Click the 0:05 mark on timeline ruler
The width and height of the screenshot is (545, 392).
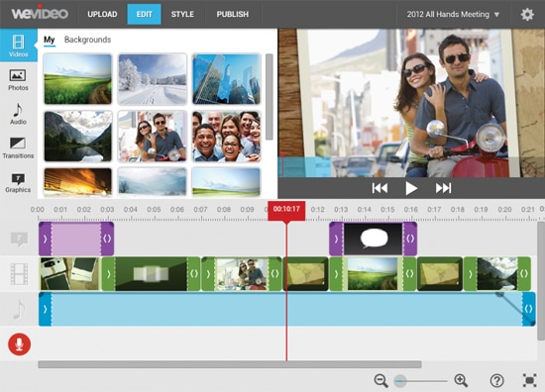(x=154, y=210)
